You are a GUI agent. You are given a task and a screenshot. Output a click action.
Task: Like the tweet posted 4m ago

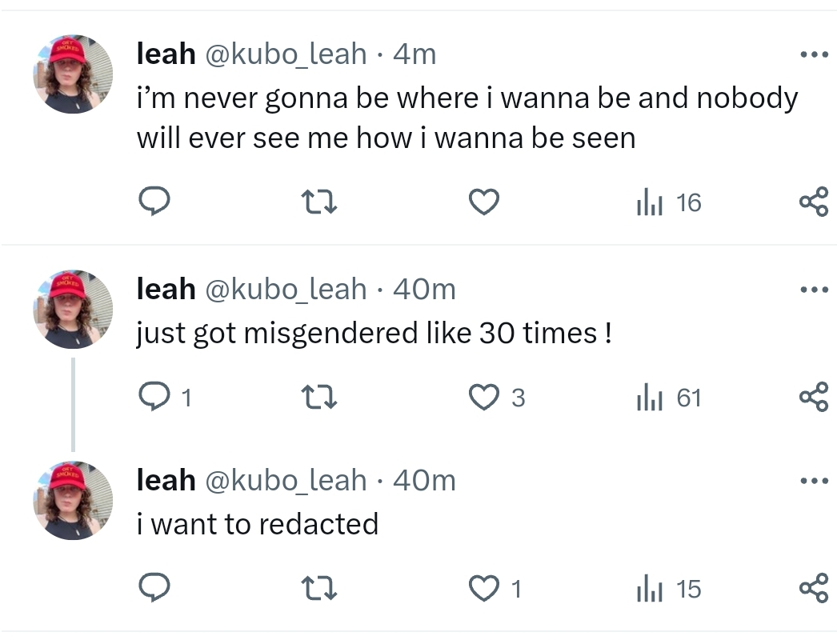click(x=484, y=202)
